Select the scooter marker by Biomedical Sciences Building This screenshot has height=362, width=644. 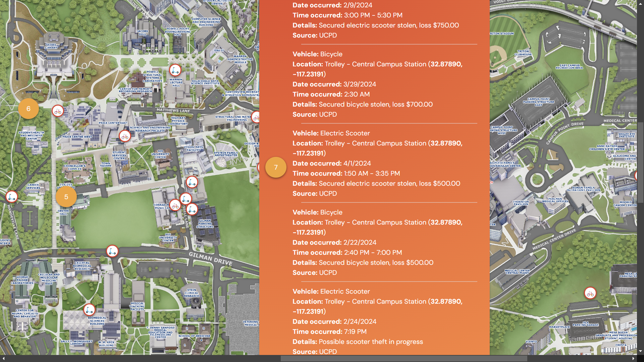pos(89,310)
